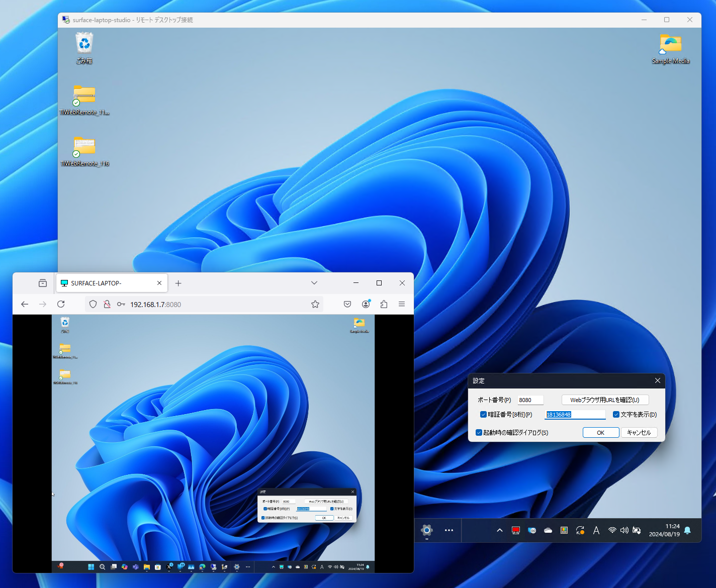
Task: Toggle the 起動時の確認ダイアログ(S) checkbox
Action: (479, 432)
